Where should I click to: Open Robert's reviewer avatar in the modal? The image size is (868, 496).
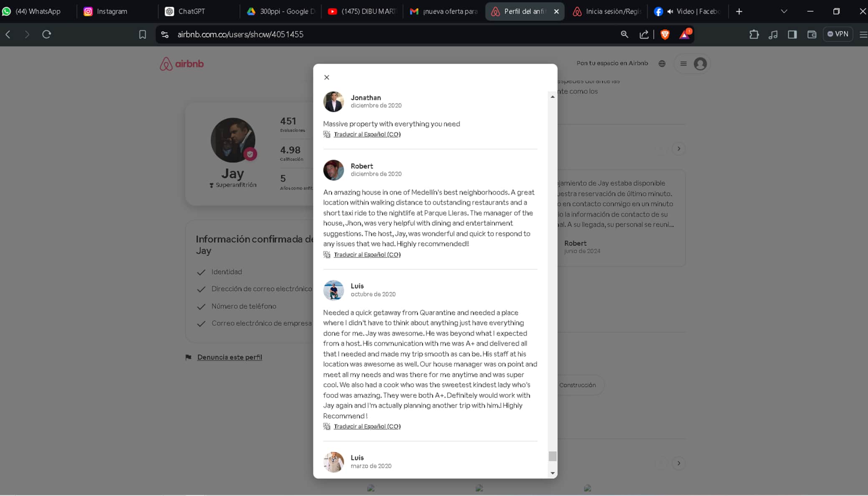(333, 170)
